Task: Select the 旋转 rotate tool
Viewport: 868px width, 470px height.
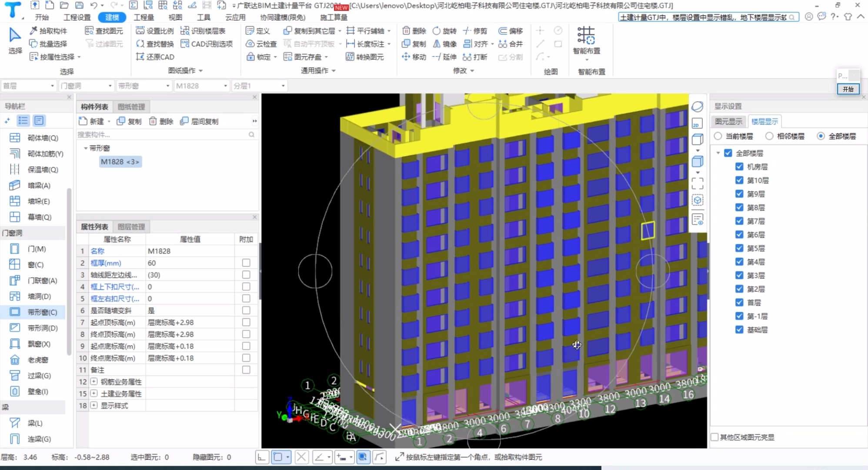Action: (x=444, y=31)
